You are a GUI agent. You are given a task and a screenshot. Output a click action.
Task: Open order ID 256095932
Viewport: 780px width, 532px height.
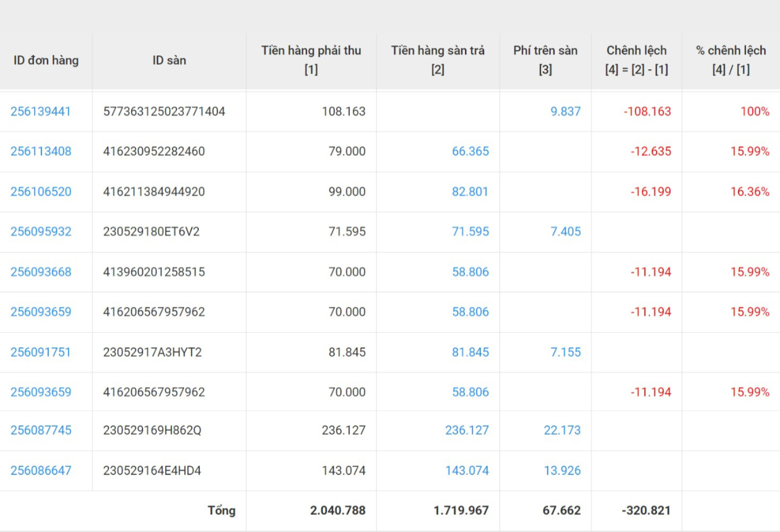tap(41, 231)
